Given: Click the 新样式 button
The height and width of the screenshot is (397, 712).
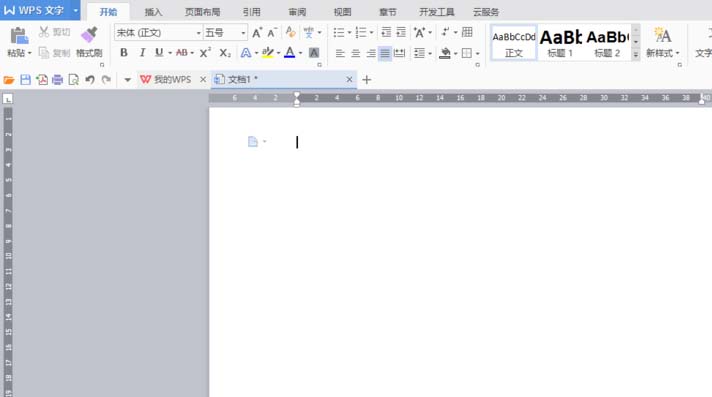Looking at the screenshot, I should pyautogui.click(x=663, y=43).
